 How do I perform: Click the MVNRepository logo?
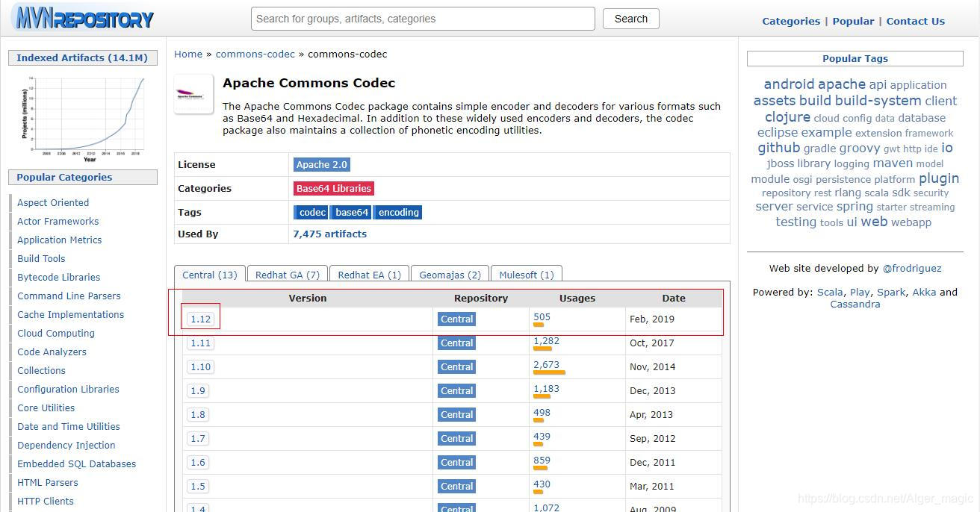click(84, 18)
